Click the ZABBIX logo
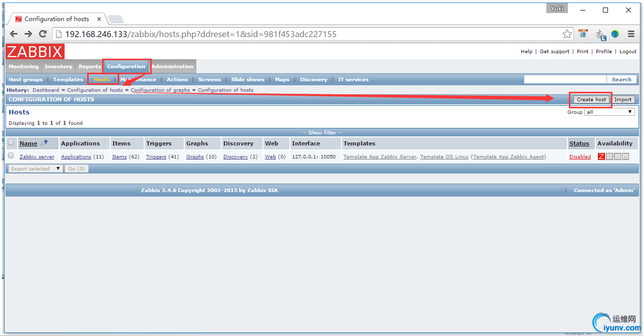This screenshot has height=336, width=644. click(x=35, y=51)
